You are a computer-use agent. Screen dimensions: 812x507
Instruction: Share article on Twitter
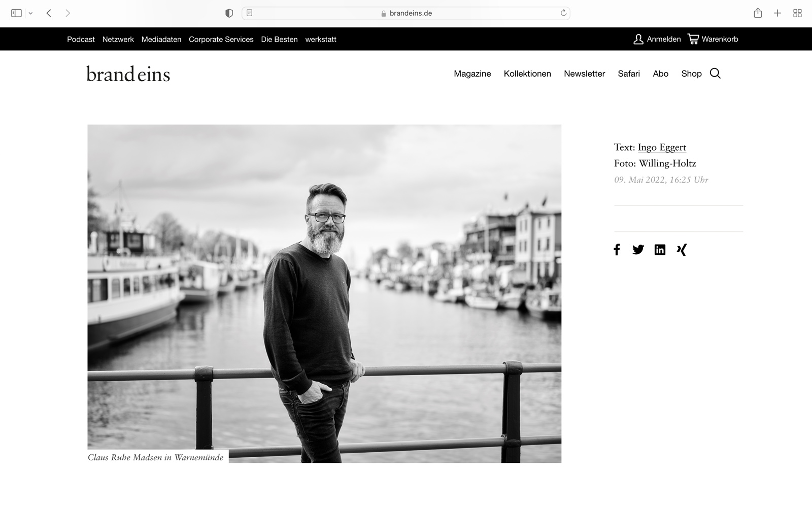(x=638, y=250)
